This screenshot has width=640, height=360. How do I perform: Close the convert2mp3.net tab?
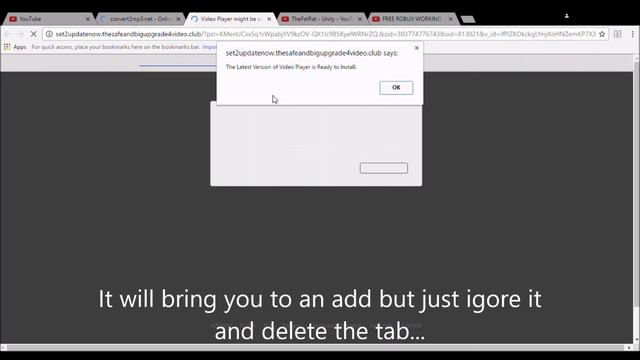178,19
